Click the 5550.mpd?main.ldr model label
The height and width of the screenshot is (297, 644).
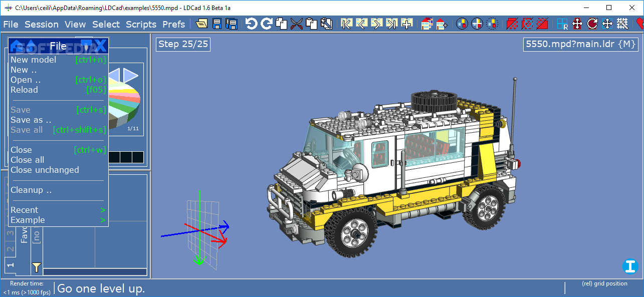[x=581, y=44]
